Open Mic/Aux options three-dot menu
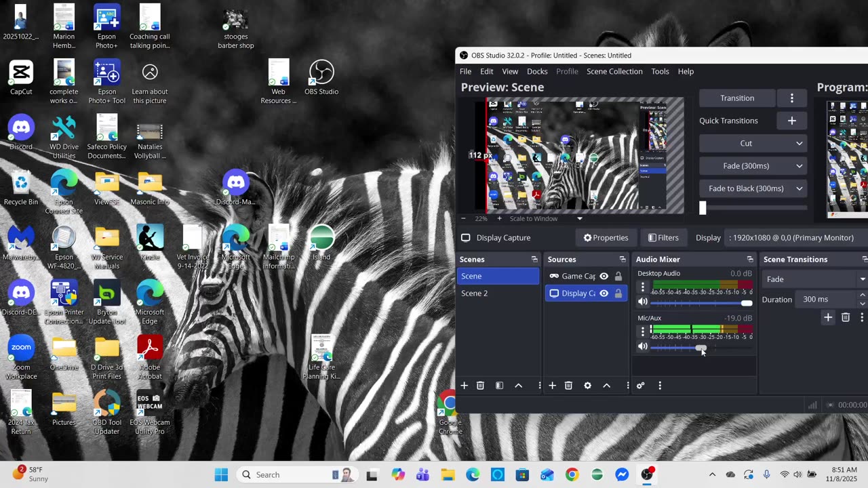 point(643,332)
